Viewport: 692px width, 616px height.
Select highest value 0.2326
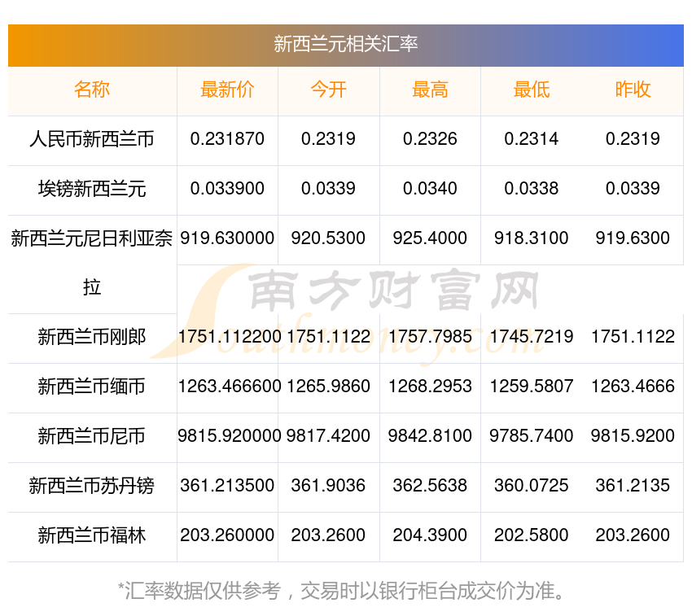[x=430, y=139]
